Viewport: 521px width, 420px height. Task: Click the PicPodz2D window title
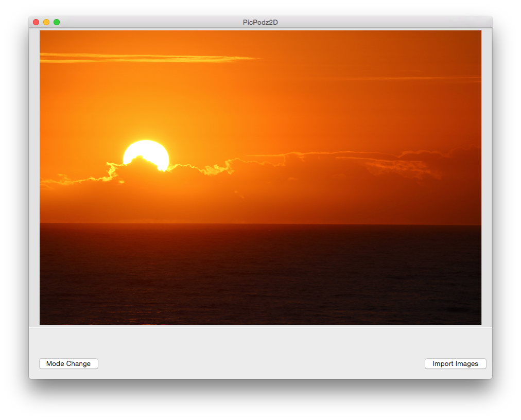tap(260, 22)
